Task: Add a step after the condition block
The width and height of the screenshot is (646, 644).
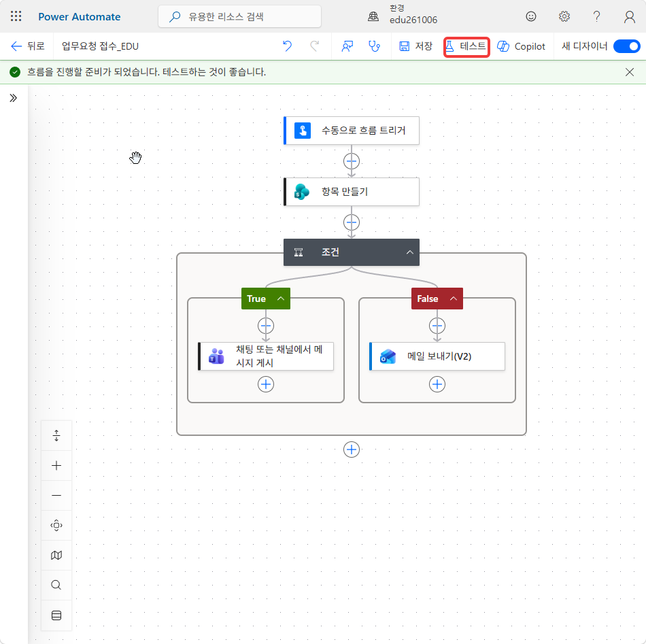Action: (x=352, y=450)
